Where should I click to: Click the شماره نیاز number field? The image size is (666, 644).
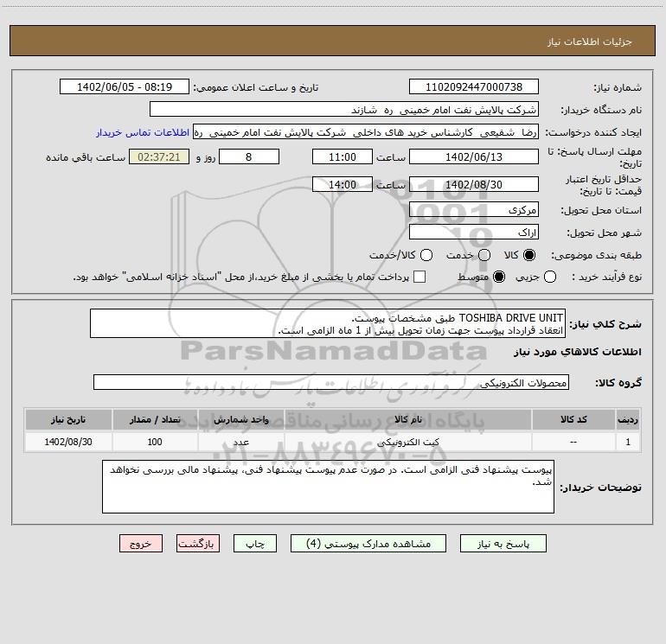474,86
